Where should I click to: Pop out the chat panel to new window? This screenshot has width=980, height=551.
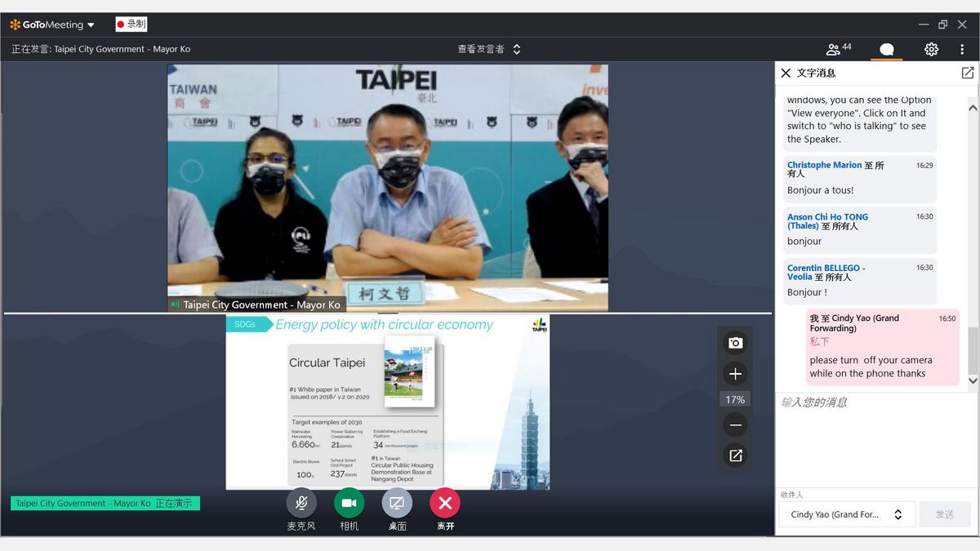tap(967, 73)
